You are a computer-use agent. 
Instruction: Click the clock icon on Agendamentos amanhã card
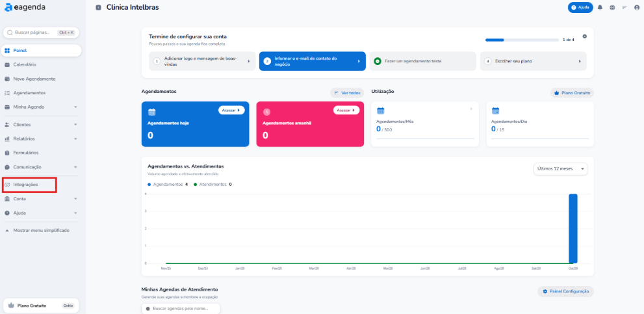tap(266, 112)
